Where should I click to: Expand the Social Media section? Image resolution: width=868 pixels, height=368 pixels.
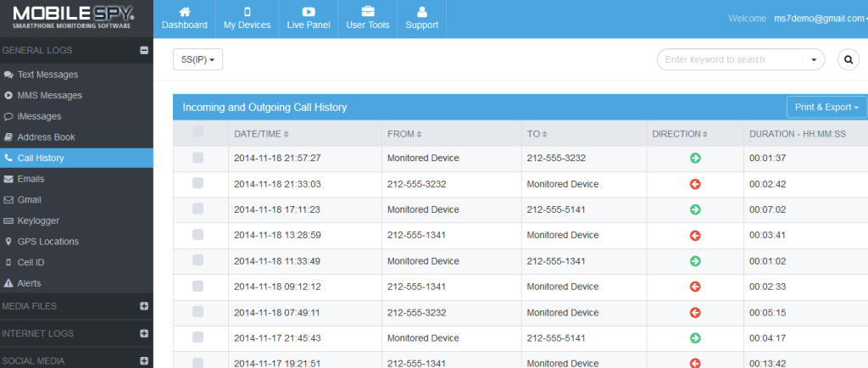(144, 360)
